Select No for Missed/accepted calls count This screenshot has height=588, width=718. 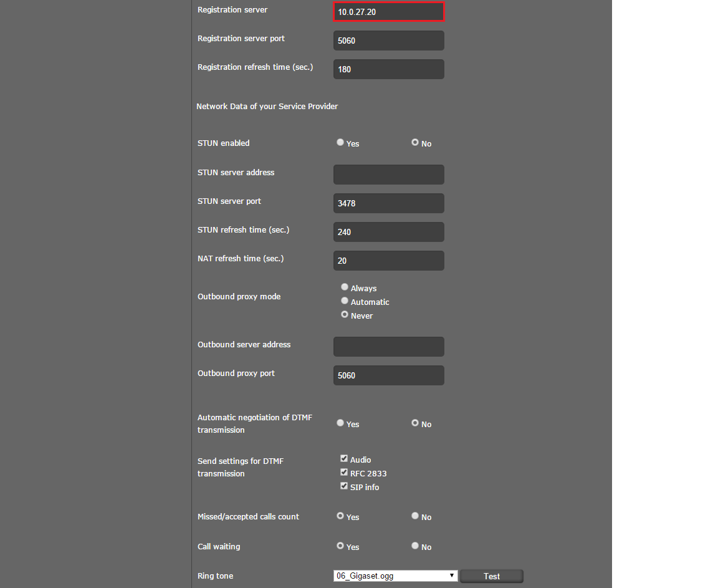[415, 516]
